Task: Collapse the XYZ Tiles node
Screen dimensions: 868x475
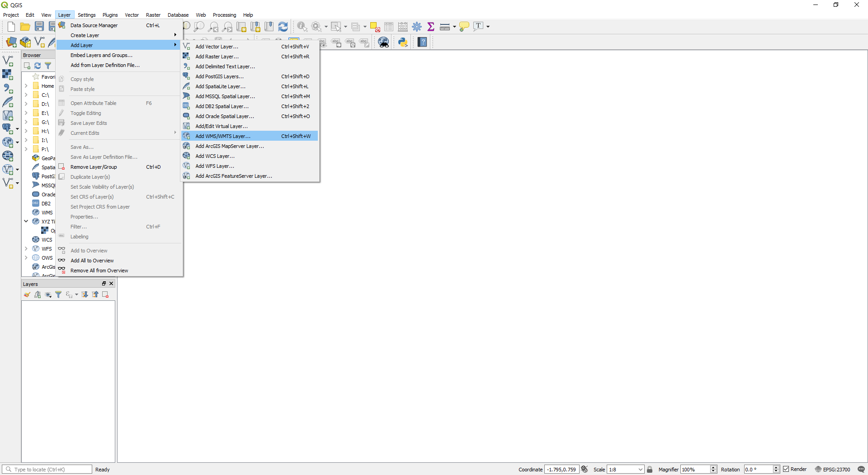Action: tap(26, 221)
